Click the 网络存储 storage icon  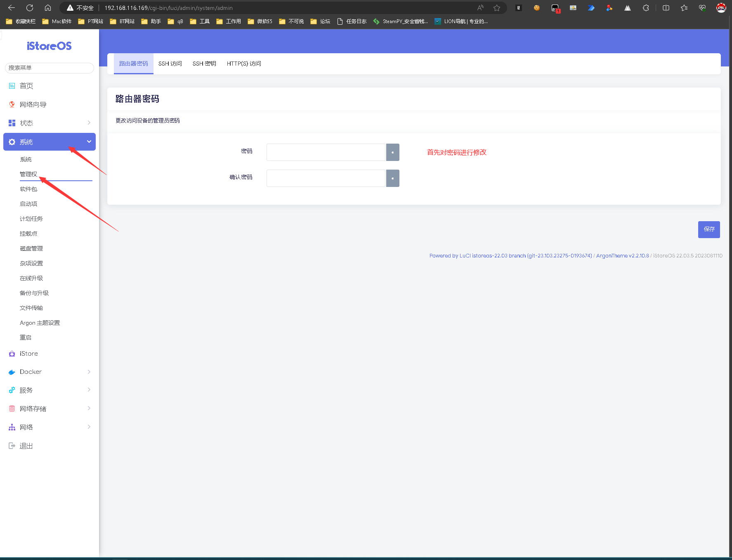click(x=12, y=409)
